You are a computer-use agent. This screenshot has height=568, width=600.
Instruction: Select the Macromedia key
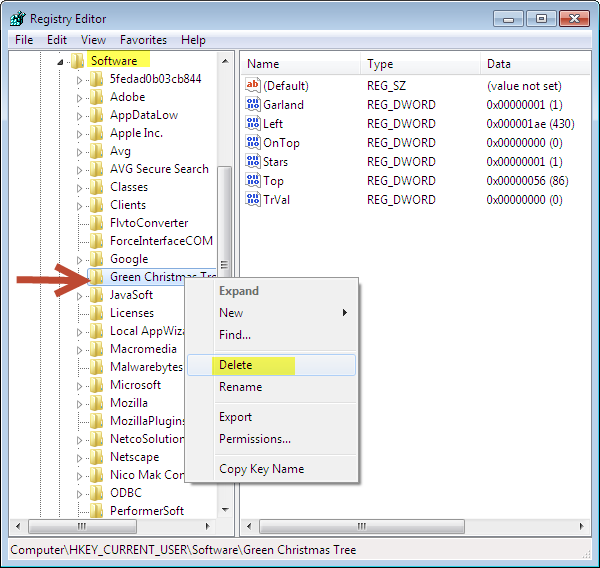[x=143, y=349]
